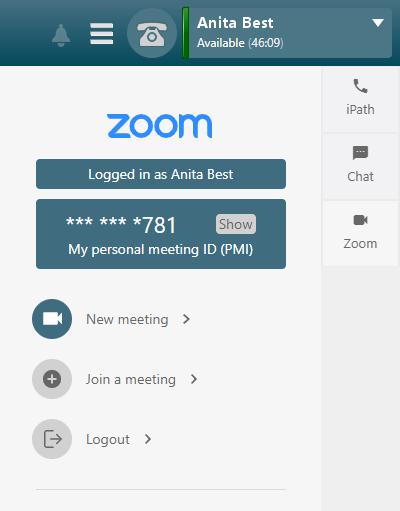
Task: Click the round telephone icon
Action: pyautogui.click(x=152, y=33)
